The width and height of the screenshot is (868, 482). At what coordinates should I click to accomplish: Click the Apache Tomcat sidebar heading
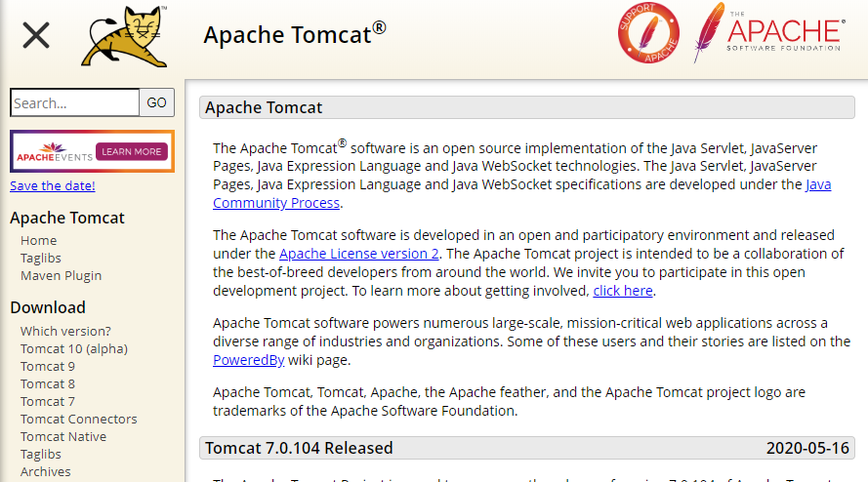(67, 218)
